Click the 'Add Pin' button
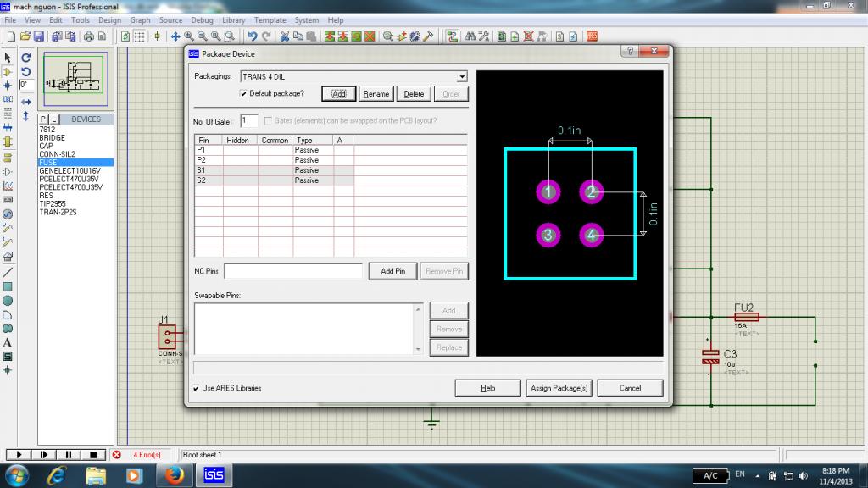Viewport: 868px width, 488px height. [392, 271]
